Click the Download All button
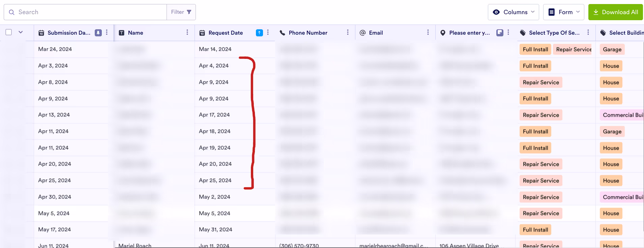Screen dimensions: 644x248 click(x=615, y=12)
